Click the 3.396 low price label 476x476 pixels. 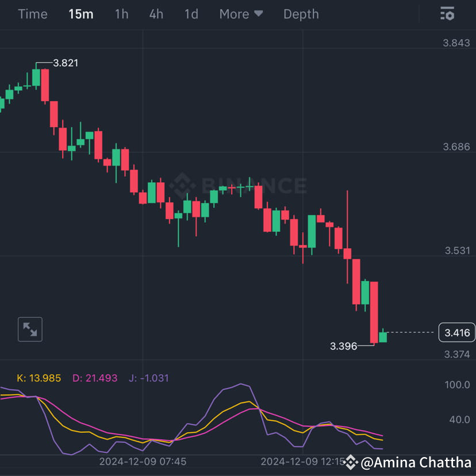click(343, 346)
